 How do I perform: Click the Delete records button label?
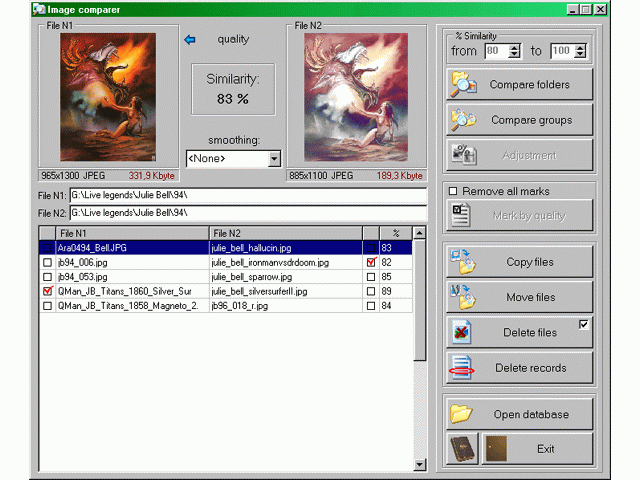click(x=531, y=368)
